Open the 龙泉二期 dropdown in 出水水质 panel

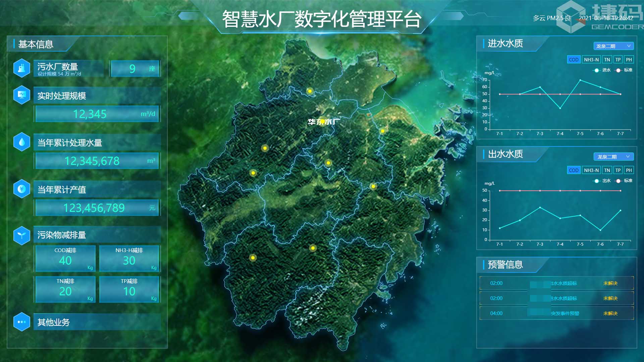pos(613,157)
